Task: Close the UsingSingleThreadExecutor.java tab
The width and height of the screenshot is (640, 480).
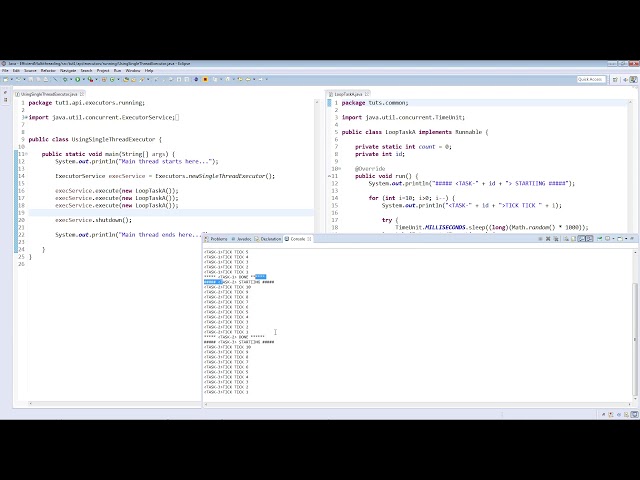Action: tap(82, 94)
